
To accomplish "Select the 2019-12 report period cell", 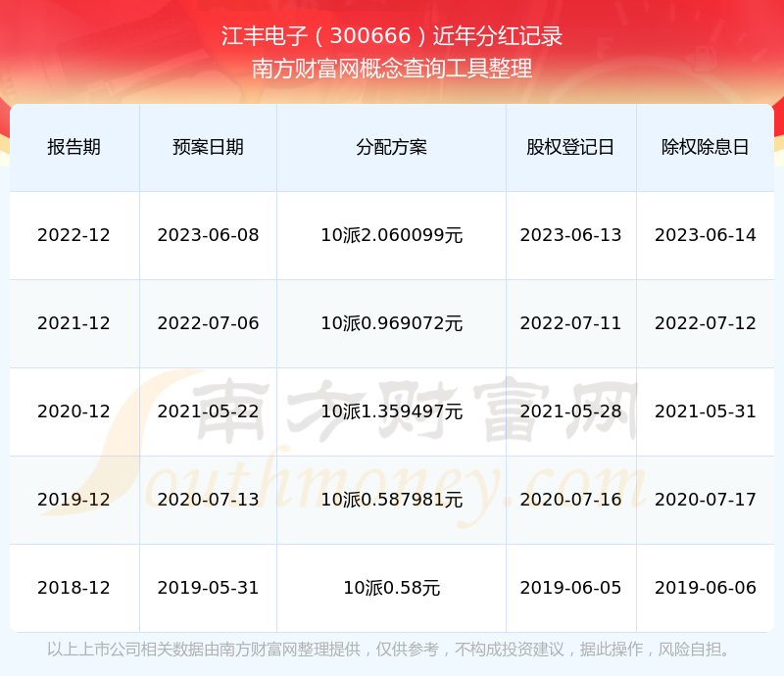I will coord(74,499).
